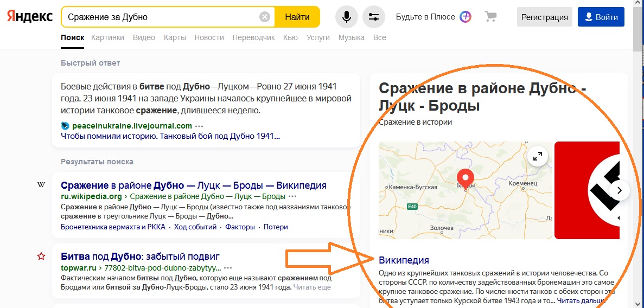
Task: Open the Услуги tab
Action: point(318,37)
